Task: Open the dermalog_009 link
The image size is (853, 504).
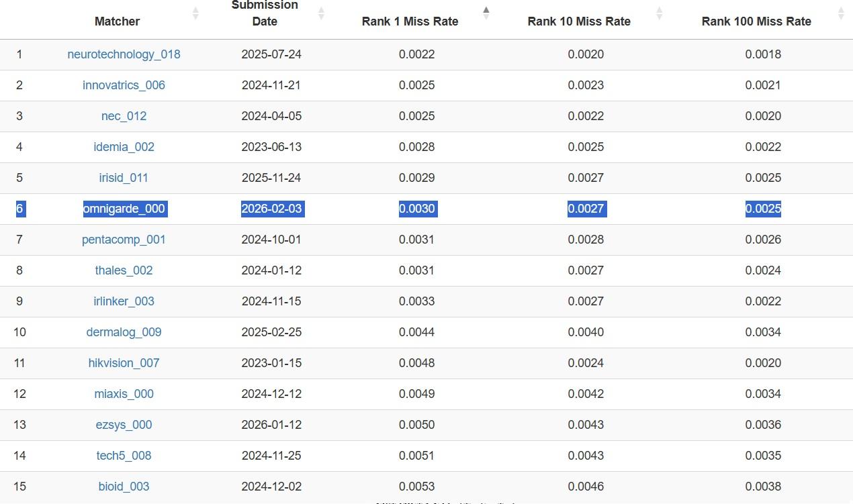Action: (124, 332)
